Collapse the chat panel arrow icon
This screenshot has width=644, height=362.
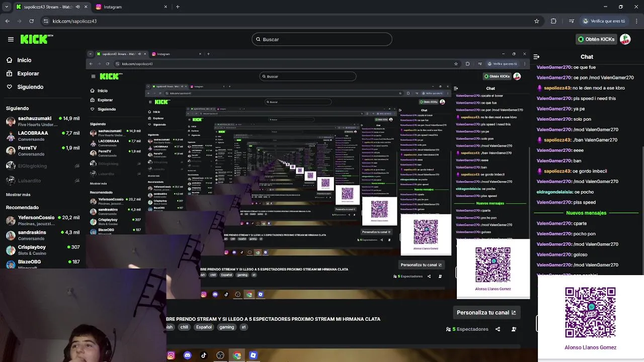point(536,57)
